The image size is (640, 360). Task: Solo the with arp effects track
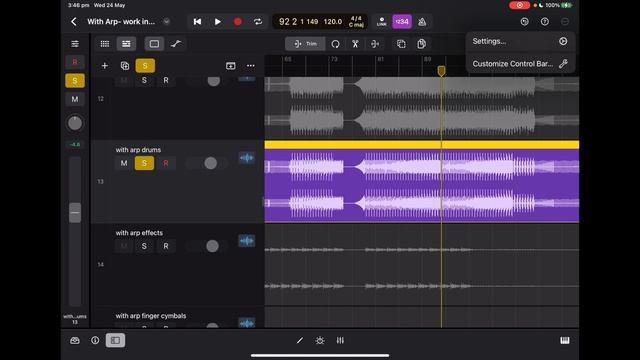(144, 246)
